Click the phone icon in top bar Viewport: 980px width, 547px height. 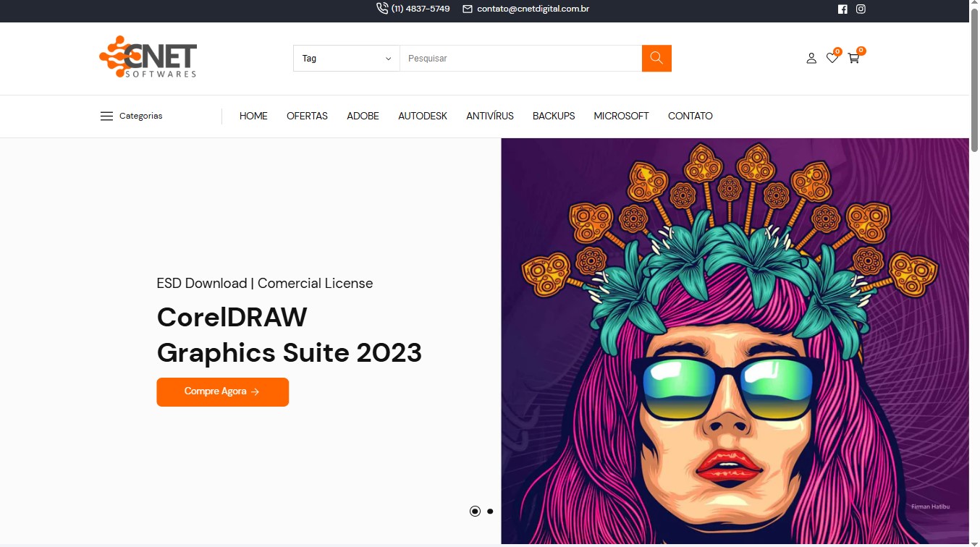coord(382,9)
